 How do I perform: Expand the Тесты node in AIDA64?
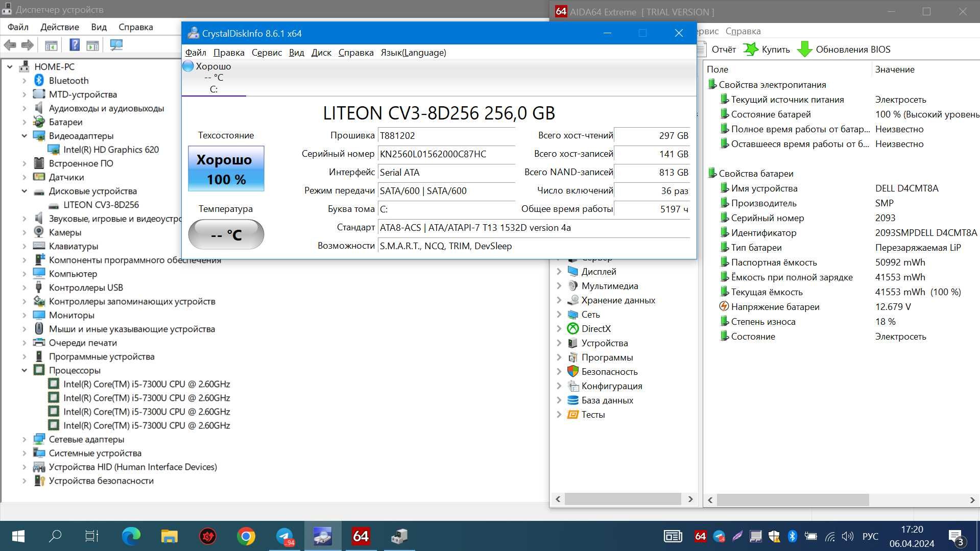[x=559, y=415]
